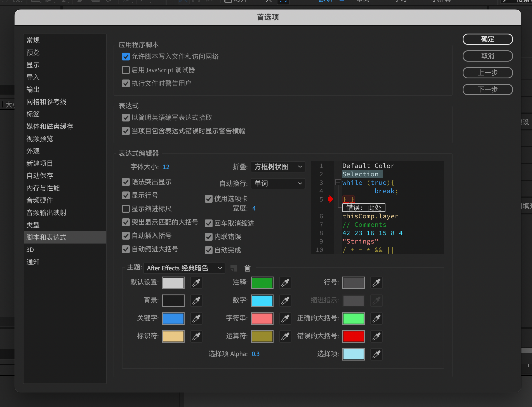Select 3D preferences category
Viewport: 532px width, 407px height.
[65, 250]
